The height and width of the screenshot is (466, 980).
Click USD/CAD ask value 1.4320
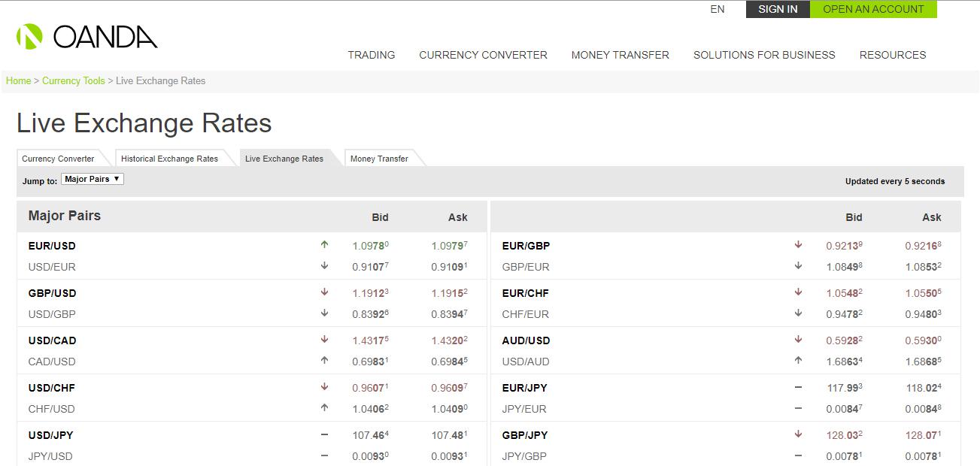(450, 340)
